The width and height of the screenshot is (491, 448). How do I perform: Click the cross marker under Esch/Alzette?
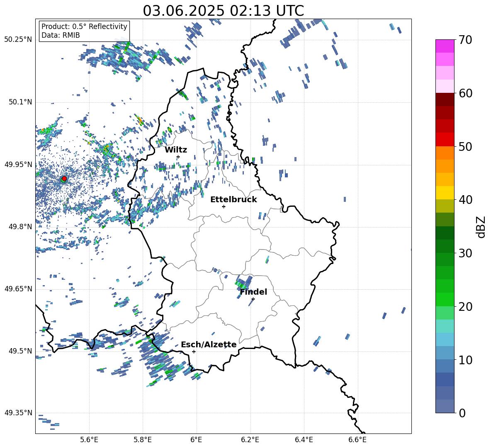click(194, 351)
